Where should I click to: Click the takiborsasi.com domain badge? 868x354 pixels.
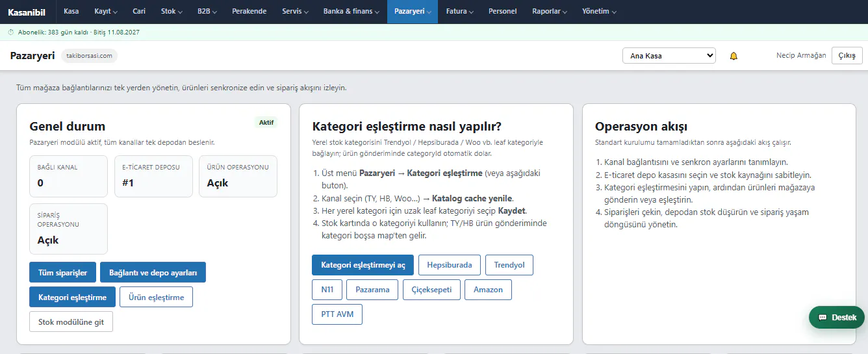90,56
